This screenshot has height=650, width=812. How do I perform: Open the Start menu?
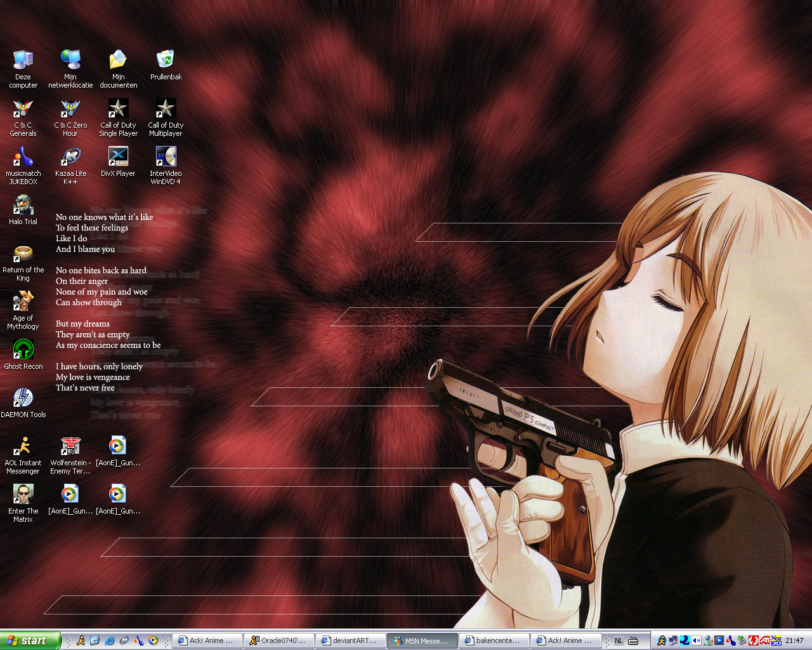click(x=30, y=640)
